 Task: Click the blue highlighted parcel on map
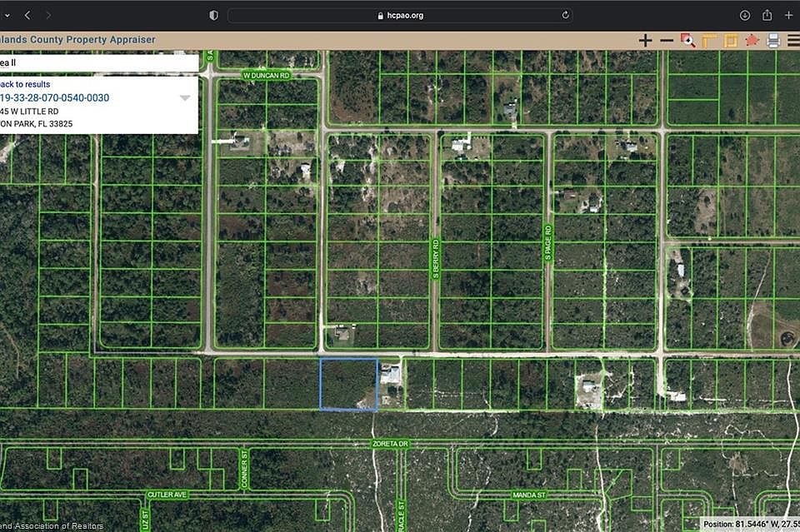[x=348, y=384]
